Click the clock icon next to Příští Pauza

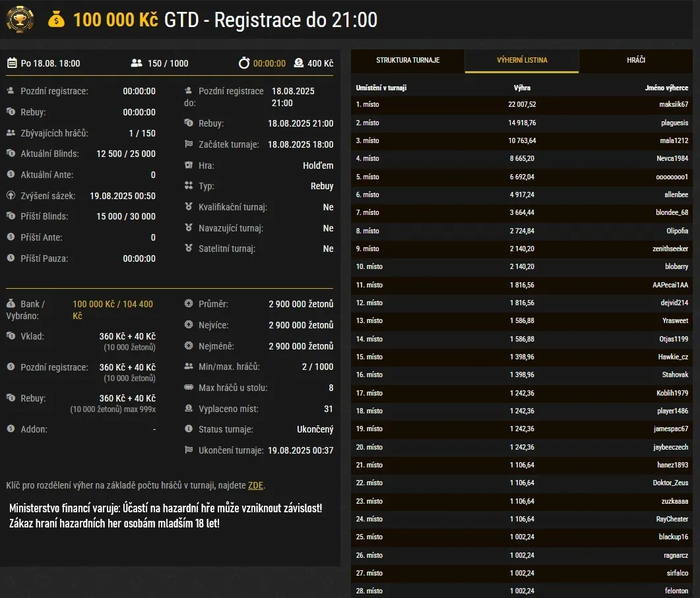[x=11, y=258]
